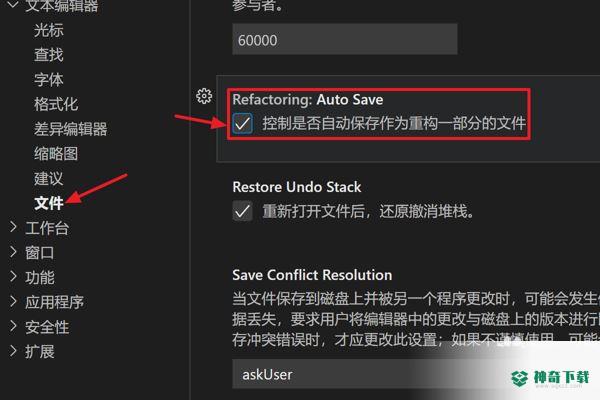Open the 建议 settings entry
This screenshot has height=400, width=600.
pyautogui.click(x=49, y=178)
